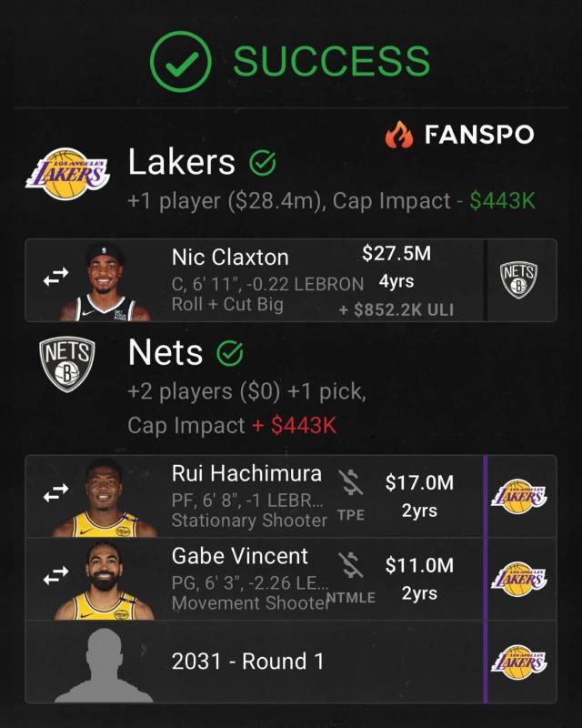The width and height of the screenshot is (582, 728).
Task: Click the TPE no-salary icon for Hachimura
Action: [351, 483]
